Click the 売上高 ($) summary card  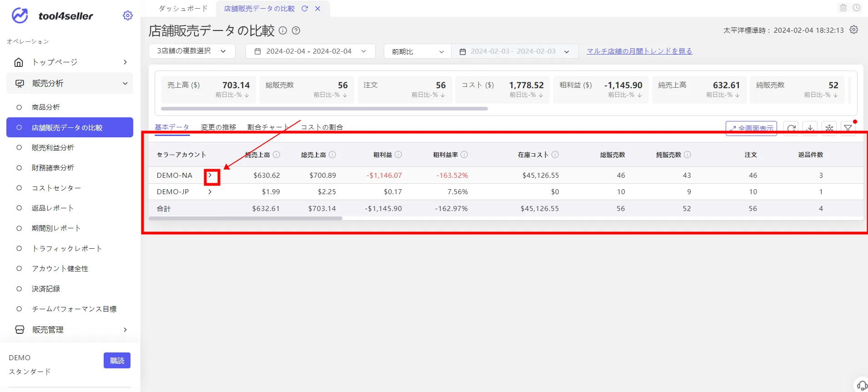(x=209, y=90)
